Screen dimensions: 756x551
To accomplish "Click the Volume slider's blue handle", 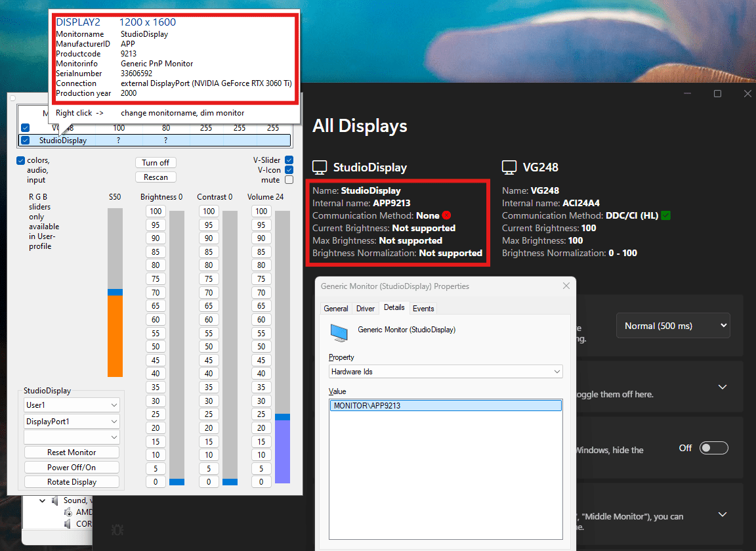I will [x=282, y=417].
